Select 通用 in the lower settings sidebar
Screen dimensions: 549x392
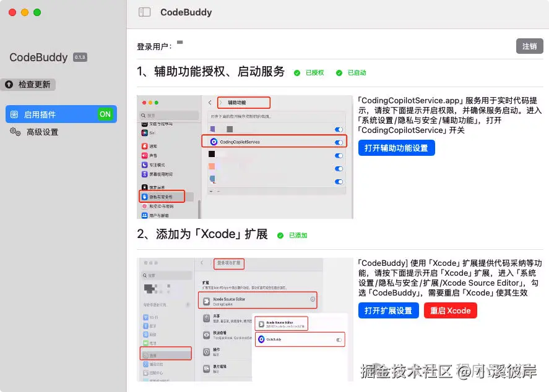[x=152, y=355]
